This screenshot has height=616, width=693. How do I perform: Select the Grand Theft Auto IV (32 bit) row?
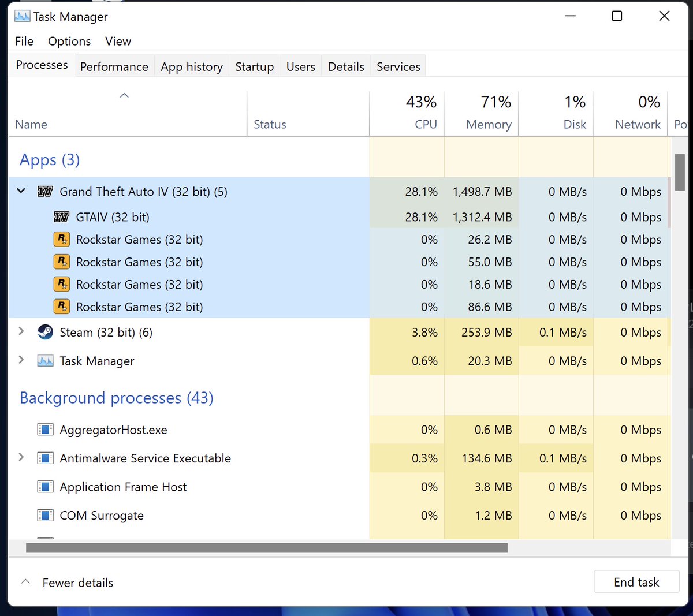(339, 192)
